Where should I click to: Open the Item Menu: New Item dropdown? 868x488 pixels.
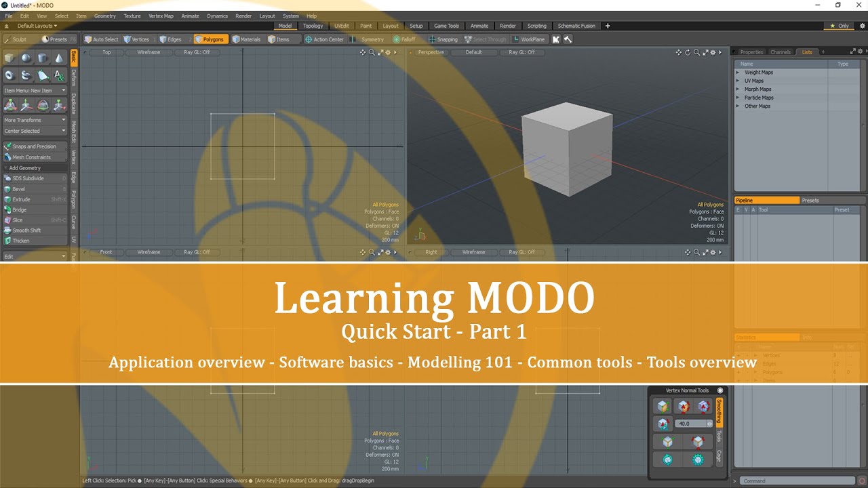pos(35,90)
